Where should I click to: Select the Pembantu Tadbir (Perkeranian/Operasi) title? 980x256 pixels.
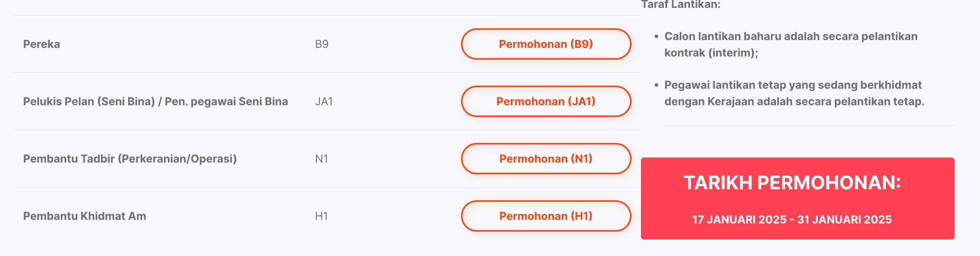130,159
